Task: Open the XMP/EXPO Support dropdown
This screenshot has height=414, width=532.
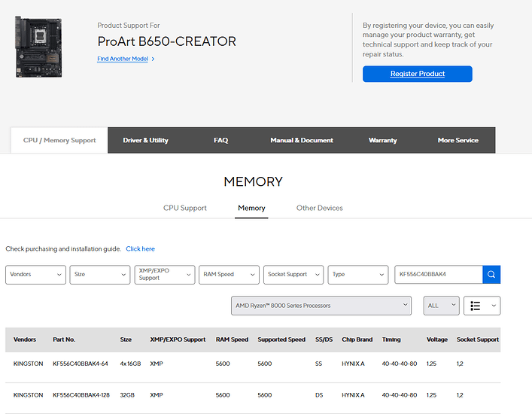Action: coord(165,275)
